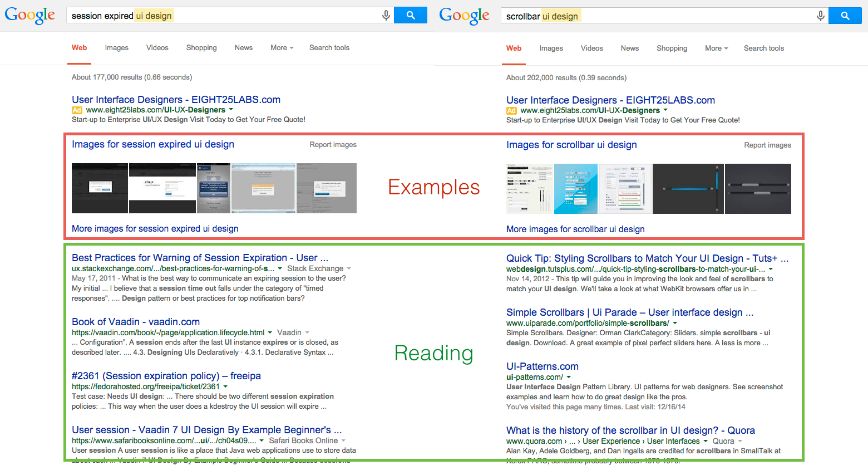
Task: Open the thumbnail with orange dialog in browser window
Action: coord(263,188)
